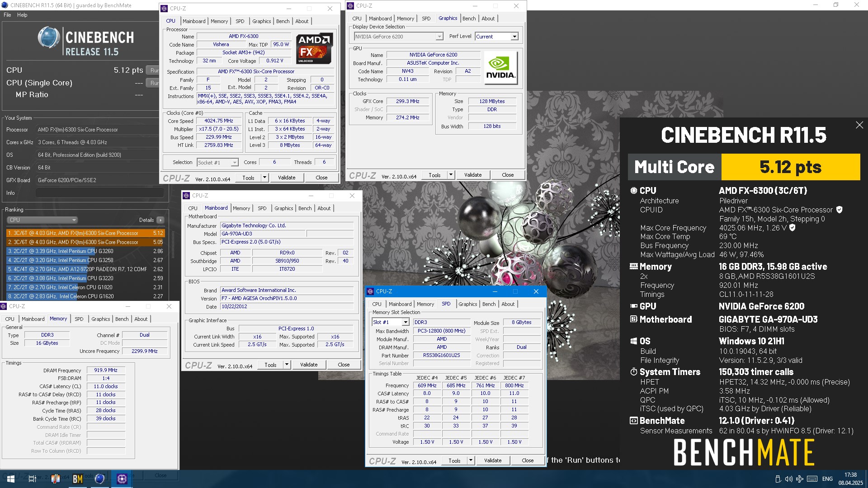Click title bar icon of the CPU-Z SPD window
The width and height of the screenshot is (868, 488).
click(x=370, y=291)
